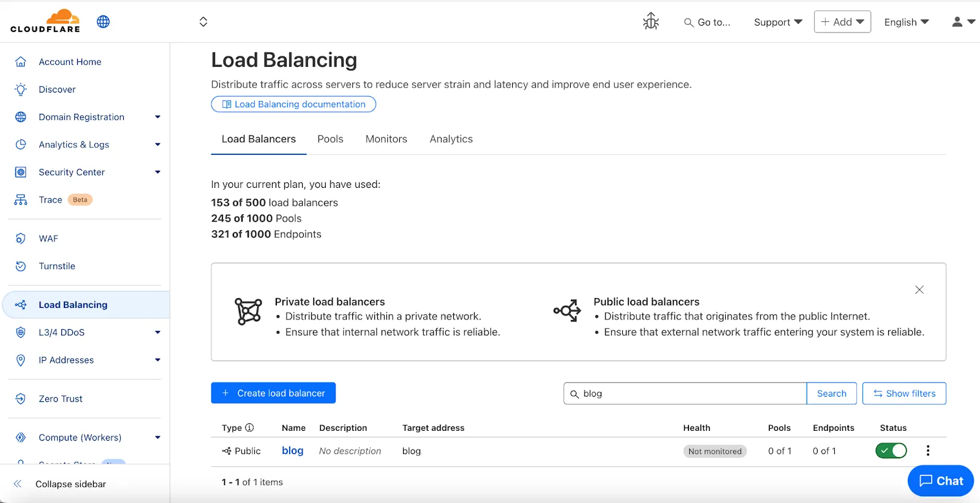Click the Type column info icon
The image size is (980, 503).
[x=249, y=428]
